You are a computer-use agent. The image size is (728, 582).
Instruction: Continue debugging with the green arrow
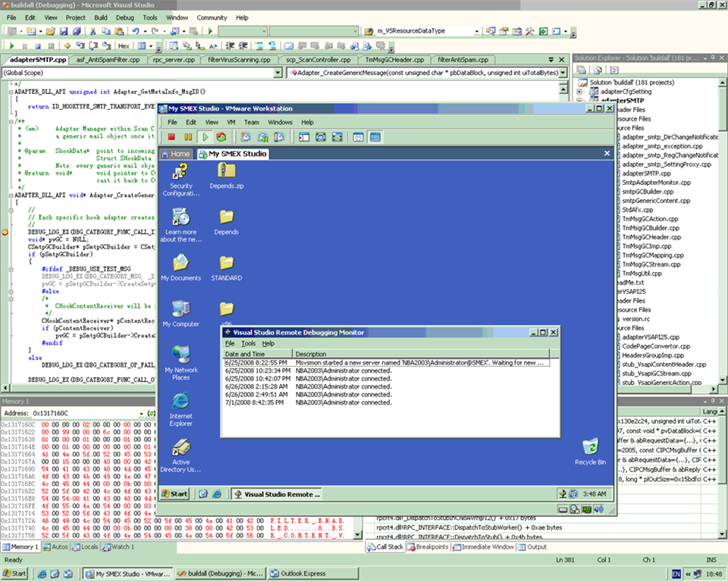click(11, 45)
